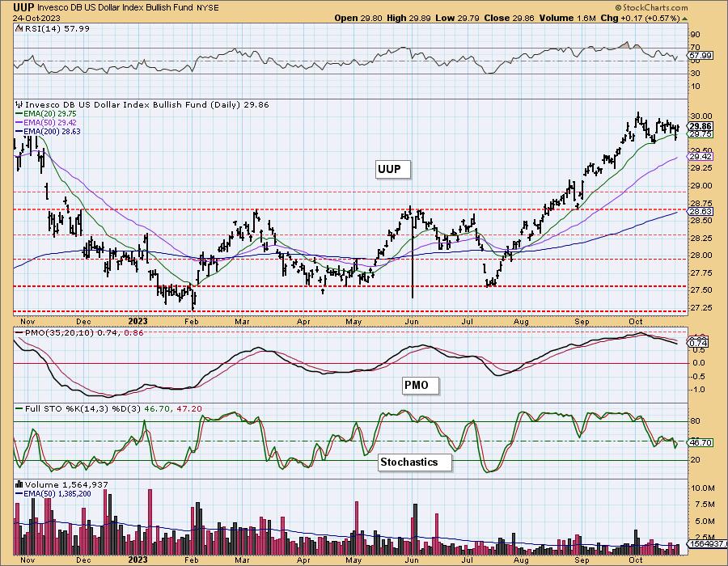The height and width of the screenshot is (566, 728).
Task: Click the volume bars icon beside Volume 1,564,937
Action: (x=19, y=485)
